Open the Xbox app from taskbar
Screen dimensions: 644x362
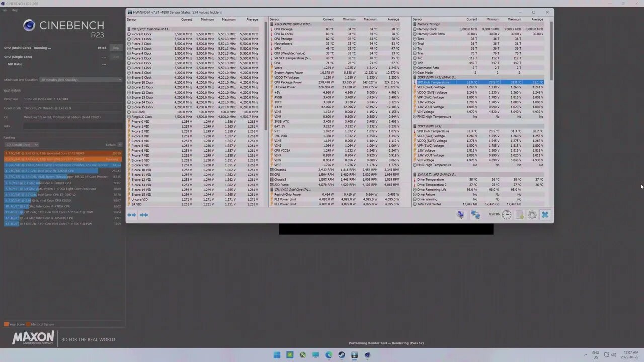click(303, 355)
